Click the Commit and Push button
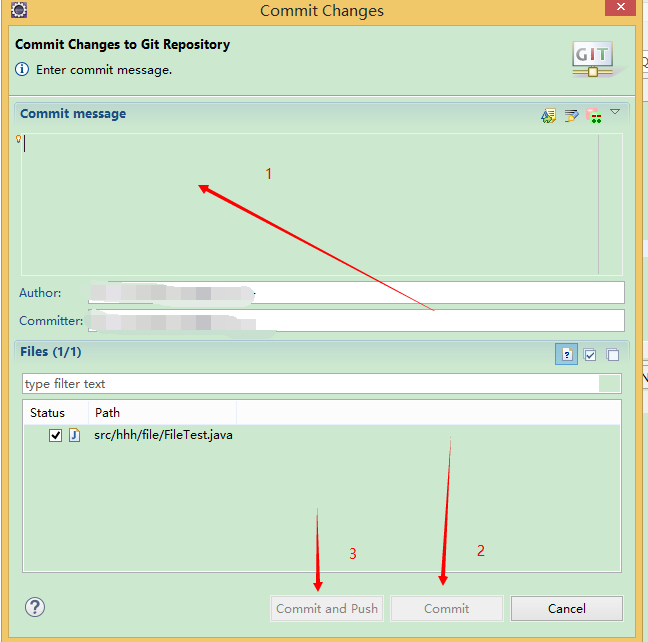Image resolution: width=648 pixels, height=642 pixels. 327,609
